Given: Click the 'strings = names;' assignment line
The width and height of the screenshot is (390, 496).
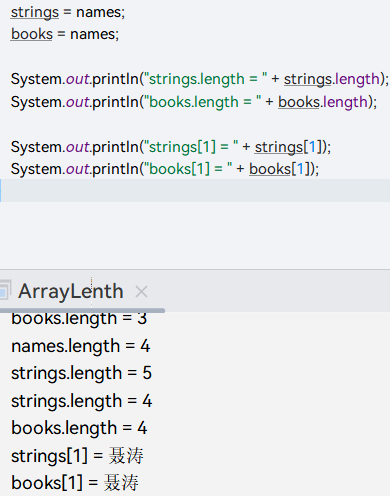Looking at the screenshot, I should click(x=68, y=13).
